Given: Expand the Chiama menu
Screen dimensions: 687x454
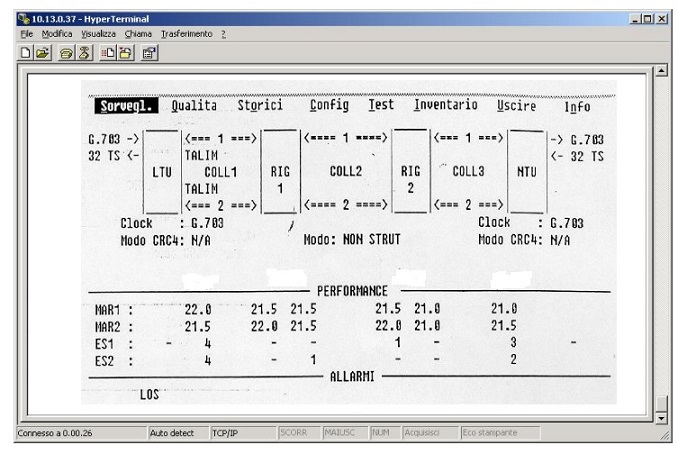Looking at the screenshot, I should pos(138,34).
